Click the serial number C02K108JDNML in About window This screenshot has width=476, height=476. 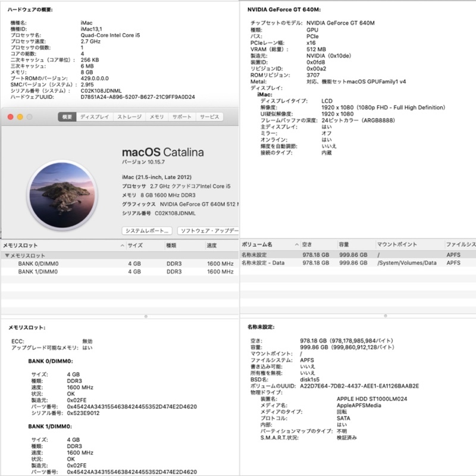tap(175, 213)
